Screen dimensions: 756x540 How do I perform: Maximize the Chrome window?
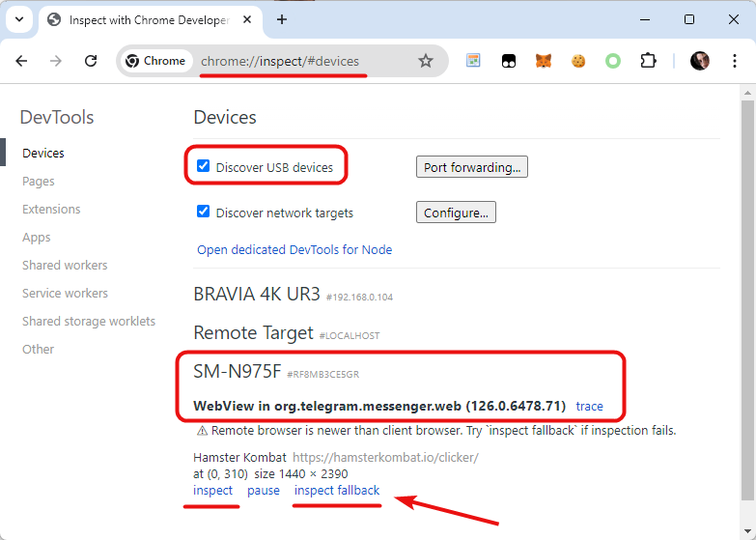(689, 19)
